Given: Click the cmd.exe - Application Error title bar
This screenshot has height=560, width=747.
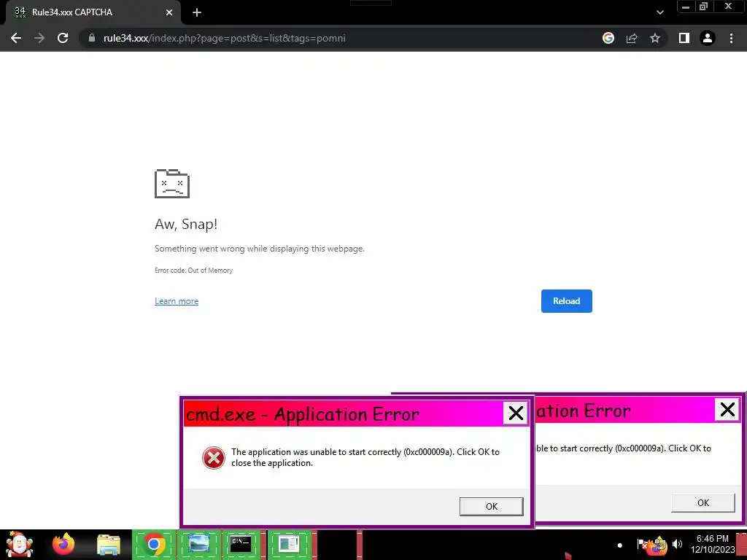Looking at the screenshot, I should [x=343, y=413].
